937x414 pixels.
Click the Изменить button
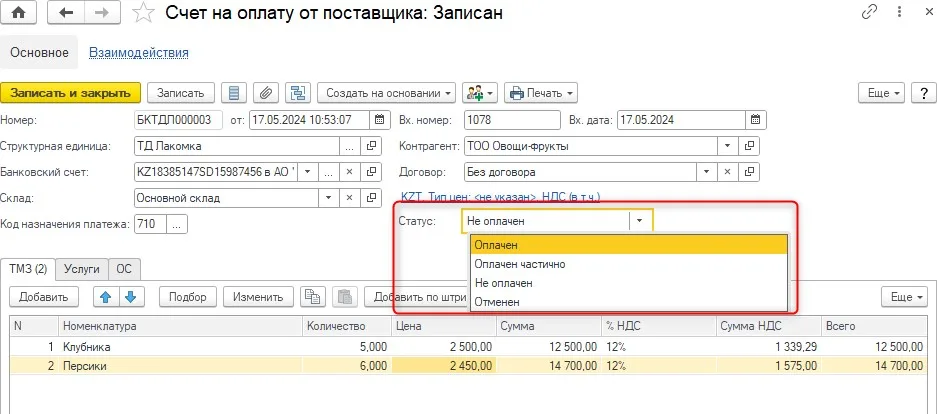click(258, 296)
